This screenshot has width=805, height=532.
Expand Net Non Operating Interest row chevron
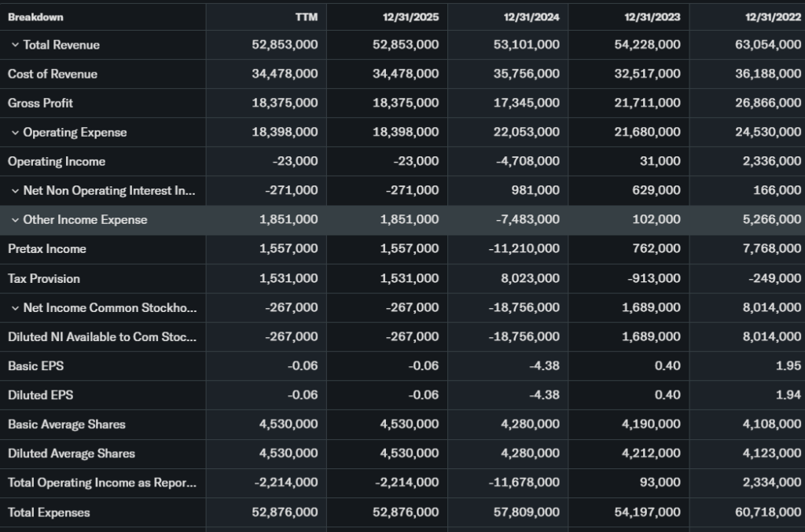(x=15, y=191)
